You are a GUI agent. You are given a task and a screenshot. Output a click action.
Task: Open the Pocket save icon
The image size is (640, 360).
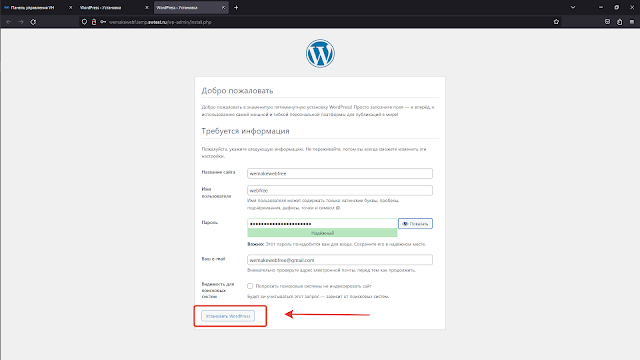click(607, 22)
